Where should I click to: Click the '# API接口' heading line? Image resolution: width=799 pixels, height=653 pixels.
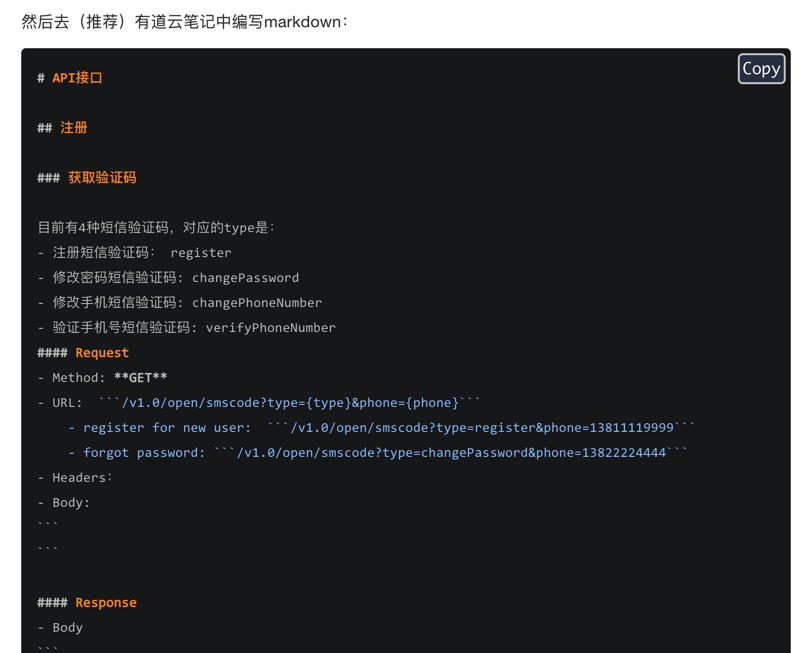[x=70, y=78]
